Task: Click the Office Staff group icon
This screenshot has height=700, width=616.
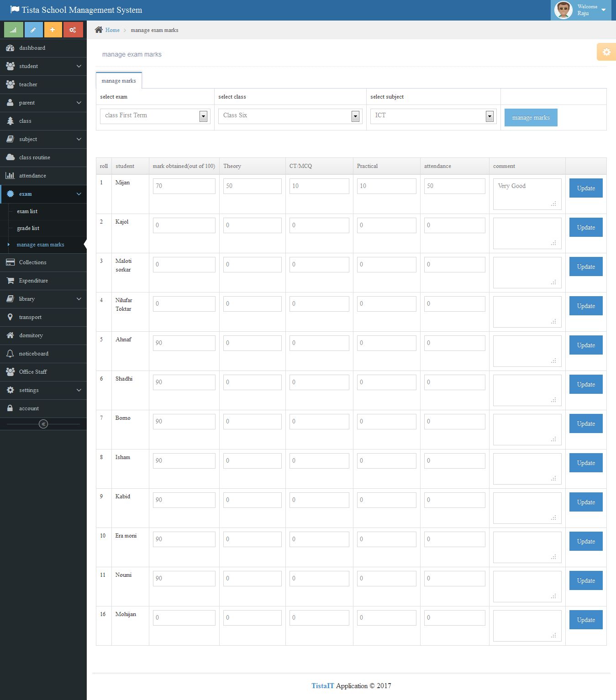Action: point(10,372)
